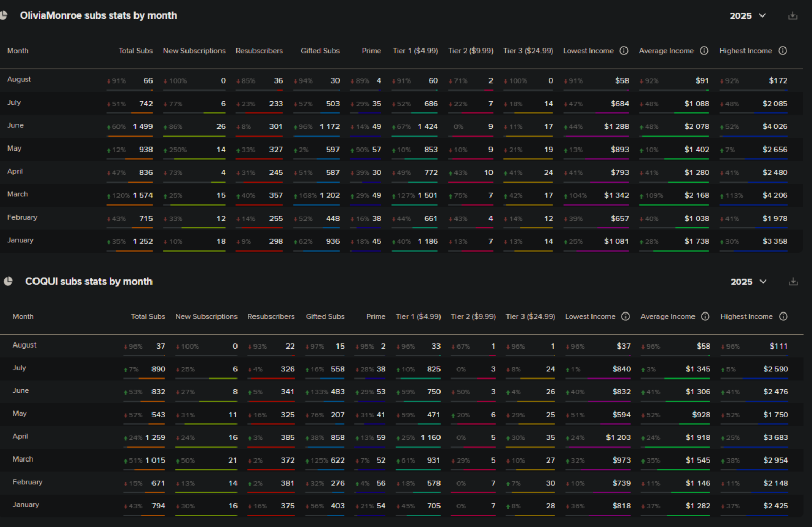Click OliviaMonroe June total subs value 1 499
The image size is (812, 527).
click(143, 126)
